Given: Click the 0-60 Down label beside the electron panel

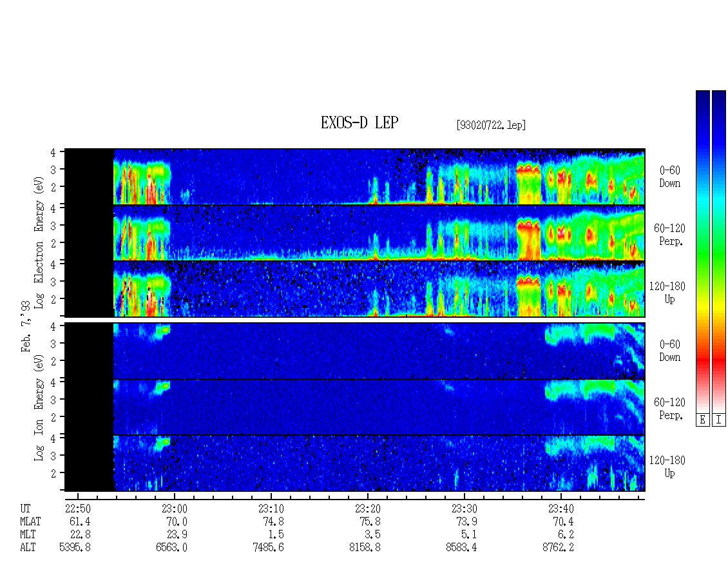Looking at the screenshot, I should click(669, 177).
